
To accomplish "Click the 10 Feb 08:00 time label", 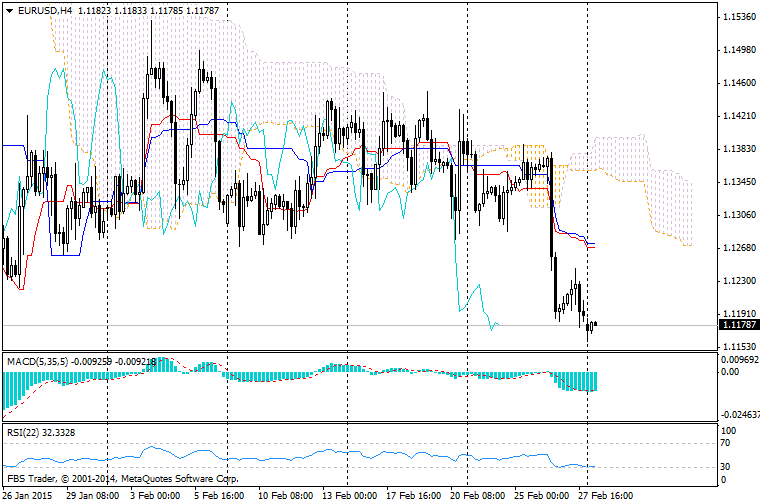I will [x=285, y=496].
